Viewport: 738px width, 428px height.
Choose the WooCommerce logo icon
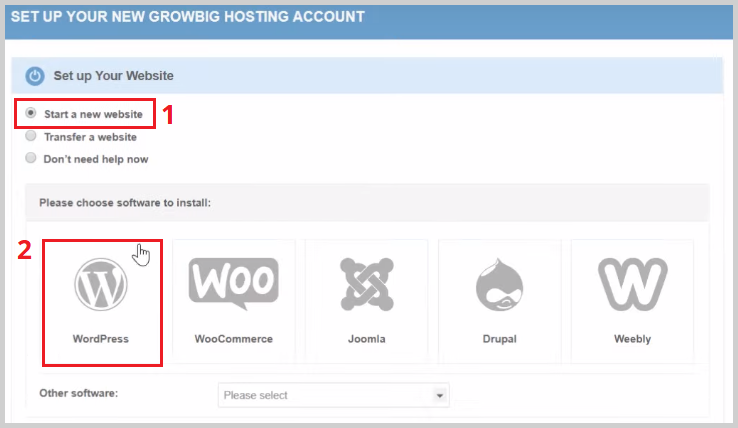pos(233,284)
